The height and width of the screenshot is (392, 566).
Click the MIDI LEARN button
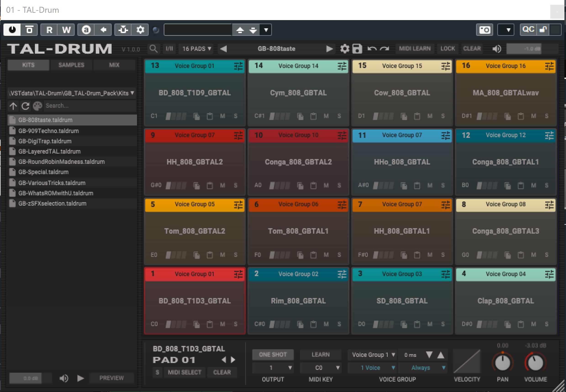coord(415,49)
